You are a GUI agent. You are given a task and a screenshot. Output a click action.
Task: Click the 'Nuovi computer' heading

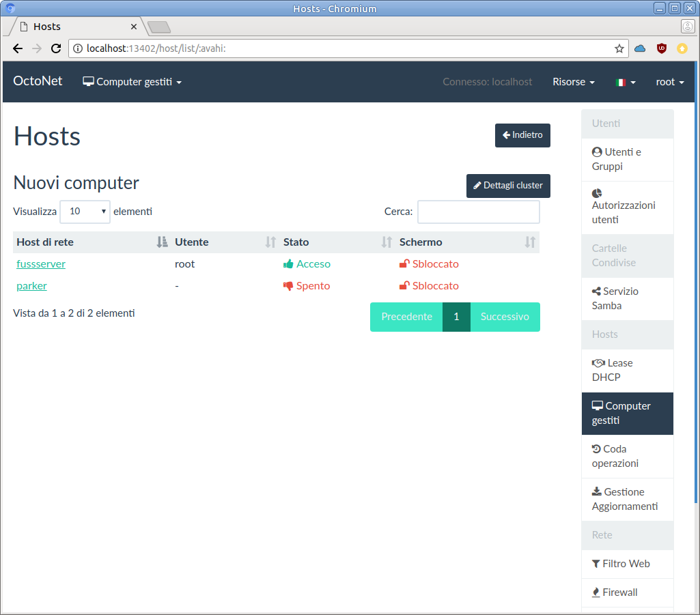76,183
